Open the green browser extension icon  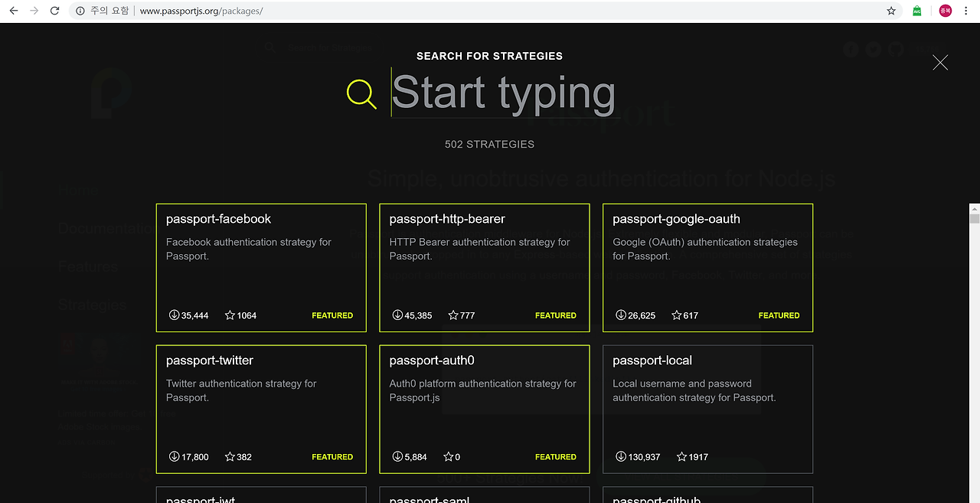coord(917,11)
